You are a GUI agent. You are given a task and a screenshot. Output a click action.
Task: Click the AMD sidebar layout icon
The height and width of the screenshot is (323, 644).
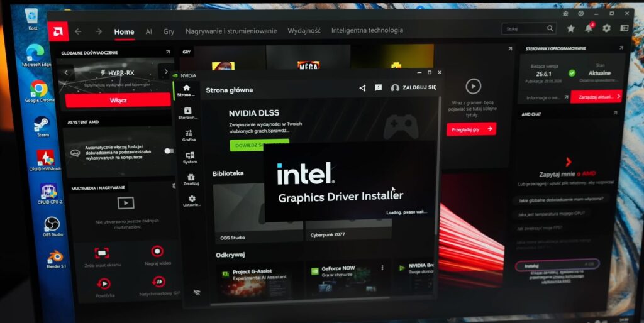pyautogui.click(x=625, y=28)
